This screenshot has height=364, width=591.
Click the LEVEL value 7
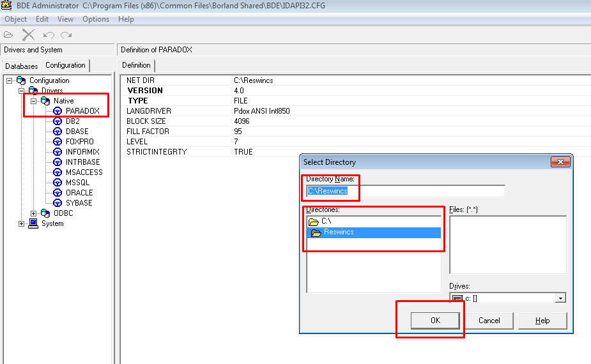tap(236, 141)
